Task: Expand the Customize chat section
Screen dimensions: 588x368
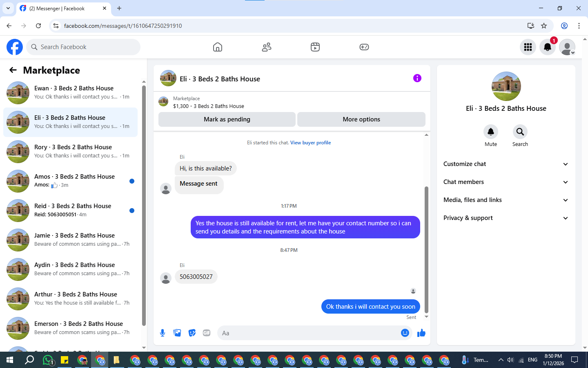Action: [506, 164]
